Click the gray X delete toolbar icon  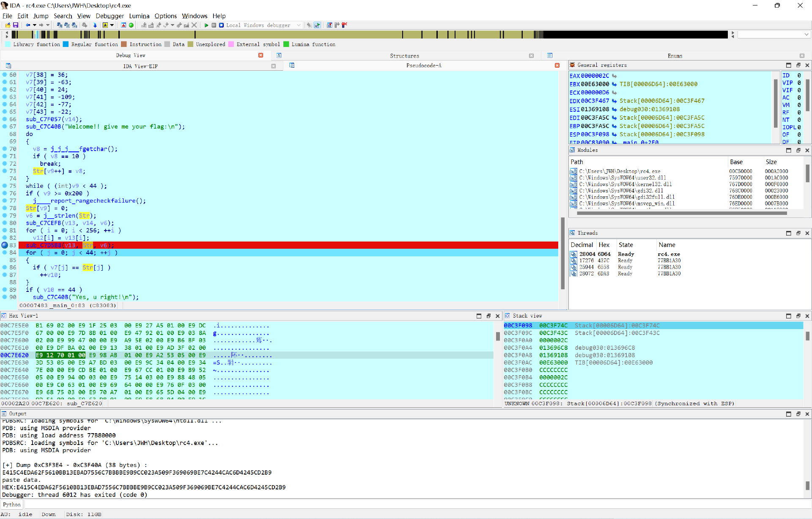(x=194, y=25)
